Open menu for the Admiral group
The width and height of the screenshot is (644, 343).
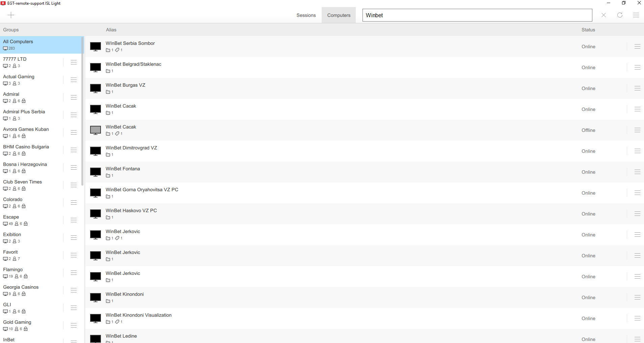click(74, 97)
